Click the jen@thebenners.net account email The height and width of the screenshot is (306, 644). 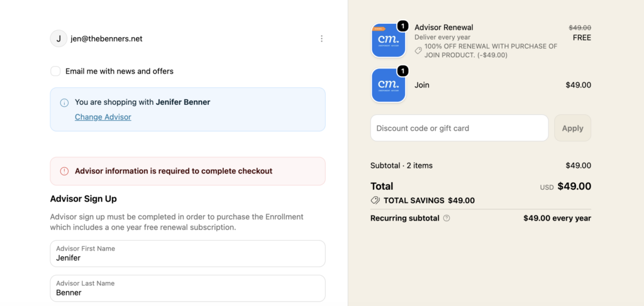[x=106, y=39]
